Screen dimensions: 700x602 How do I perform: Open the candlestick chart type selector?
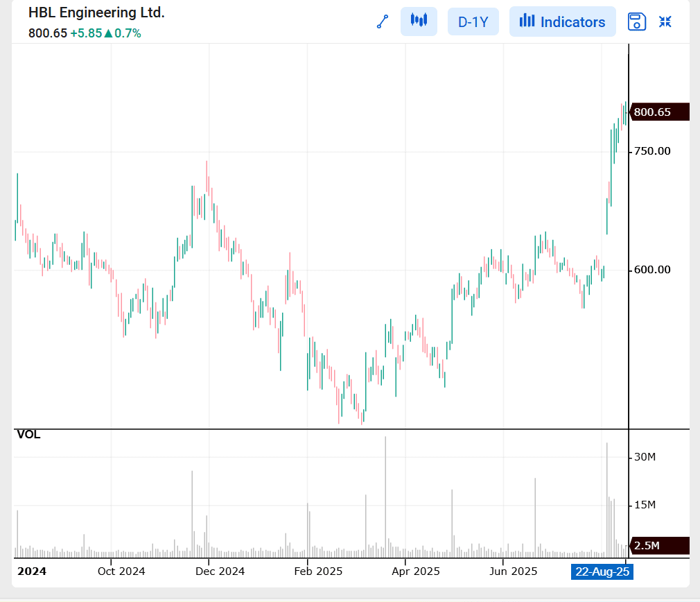pyautogui.click(x=419, y=21)
